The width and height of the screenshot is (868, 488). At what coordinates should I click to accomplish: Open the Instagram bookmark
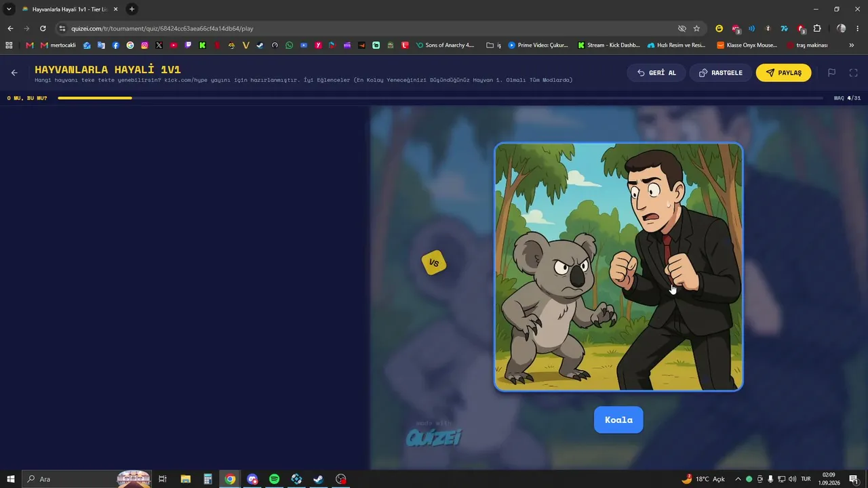click(144, 45)
